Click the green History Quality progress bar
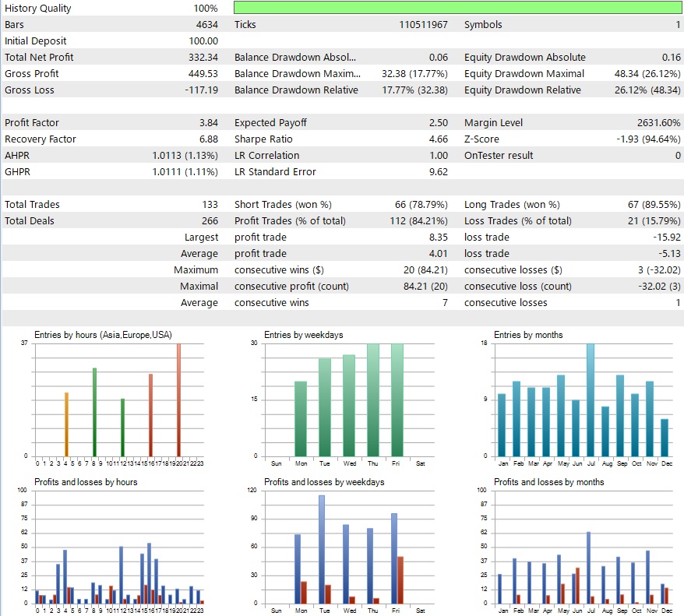Screen dimensions: 684x616 (x=456, y=8)
